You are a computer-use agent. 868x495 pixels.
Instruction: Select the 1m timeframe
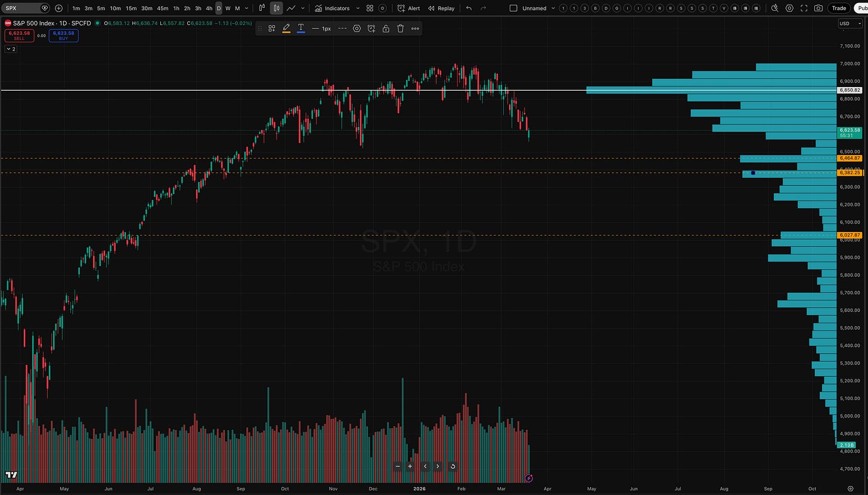pos(76,8)
